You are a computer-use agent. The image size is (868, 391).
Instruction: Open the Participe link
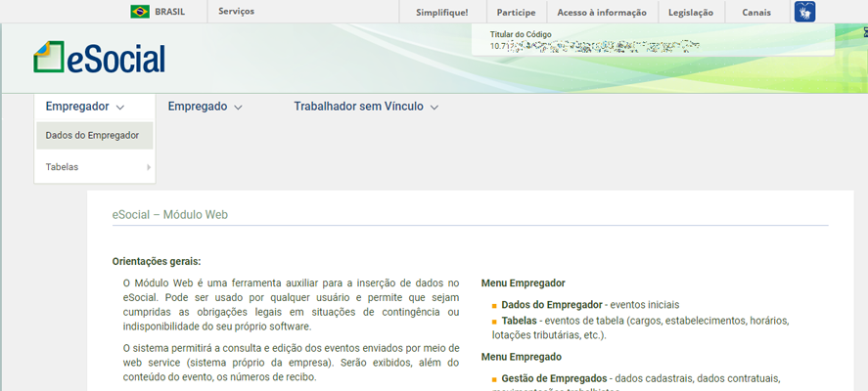(517, 12)
